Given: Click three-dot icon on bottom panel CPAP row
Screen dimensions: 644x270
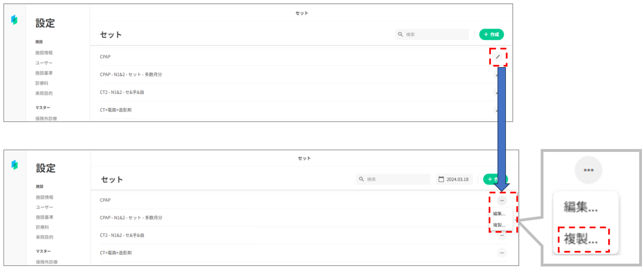Looking at the screenshot, I should coord(502,200).
